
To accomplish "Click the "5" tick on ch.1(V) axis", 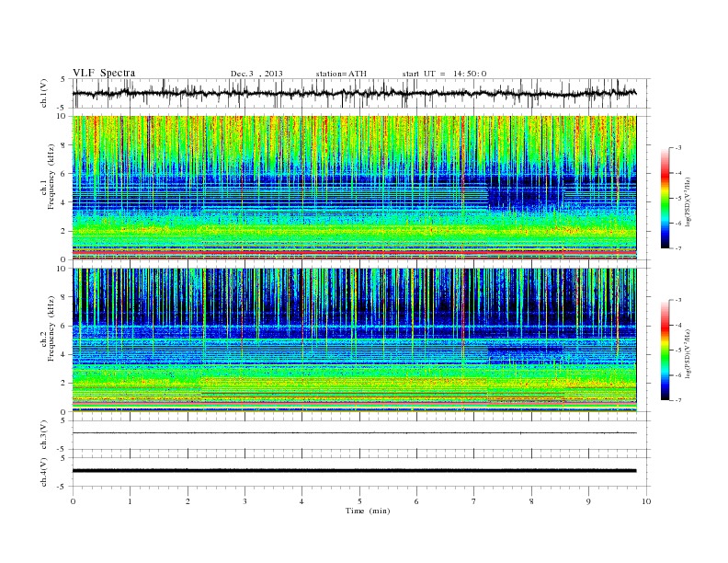I will click(x=63, y=79).
